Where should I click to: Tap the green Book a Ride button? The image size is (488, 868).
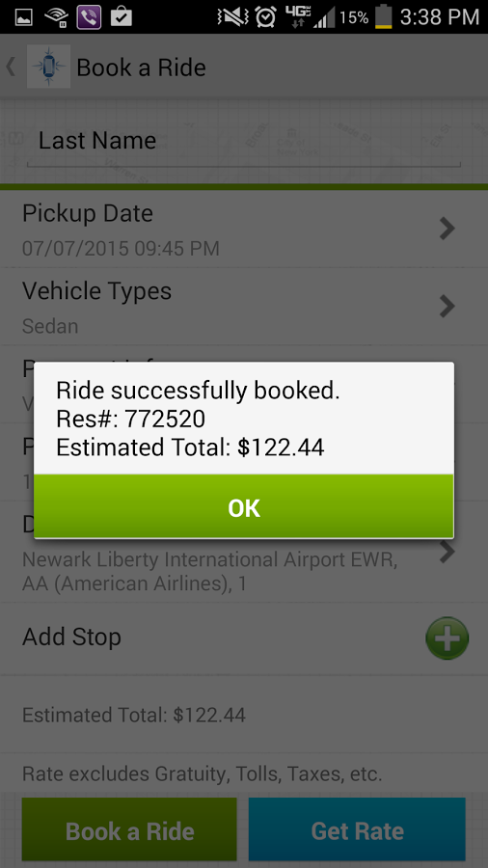pos(129,829)
